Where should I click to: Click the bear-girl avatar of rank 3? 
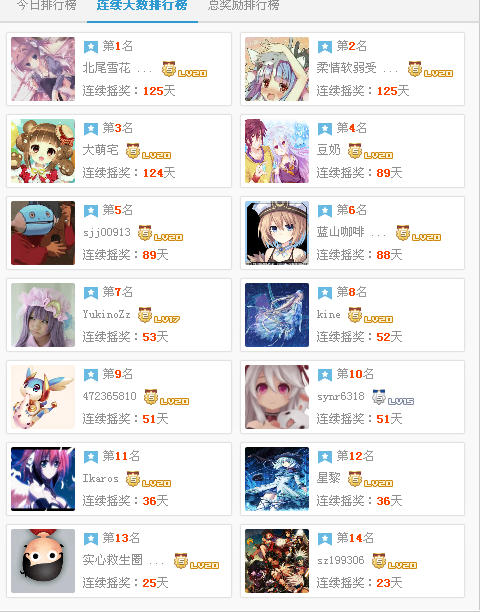[43, 151]
